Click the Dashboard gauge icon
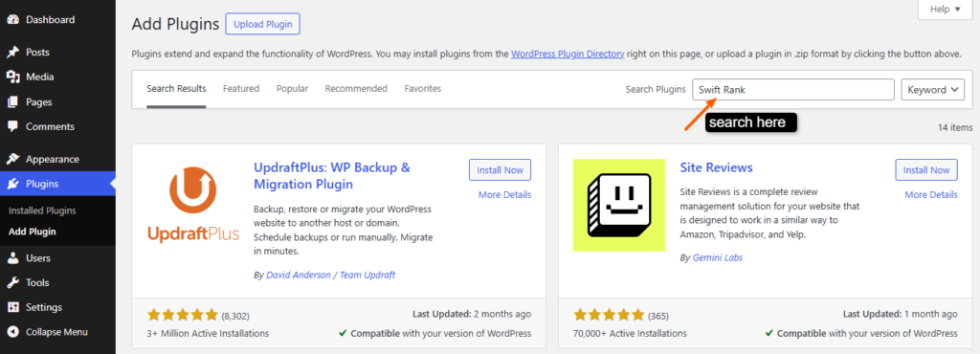The height and width of the screenshot is (354, 980). [12, 20]
